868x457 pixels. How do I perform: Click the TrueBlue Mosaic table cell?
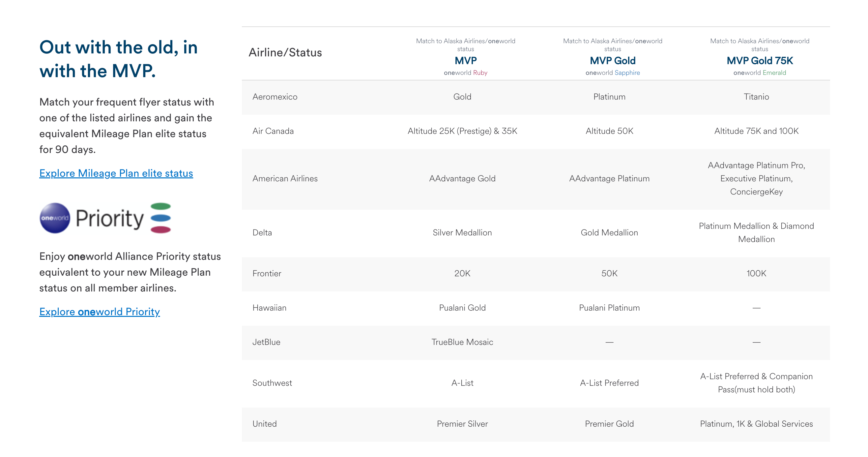tap(462, 342)
